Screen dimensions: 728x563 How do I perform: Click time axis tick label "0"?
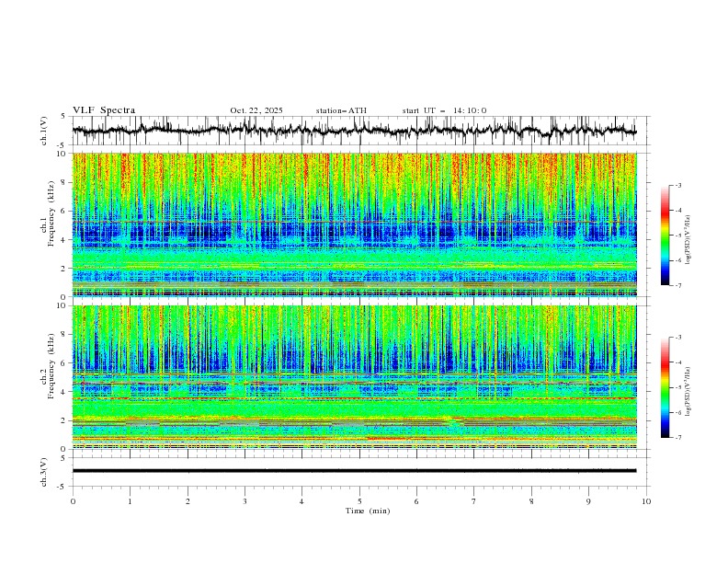73,501
